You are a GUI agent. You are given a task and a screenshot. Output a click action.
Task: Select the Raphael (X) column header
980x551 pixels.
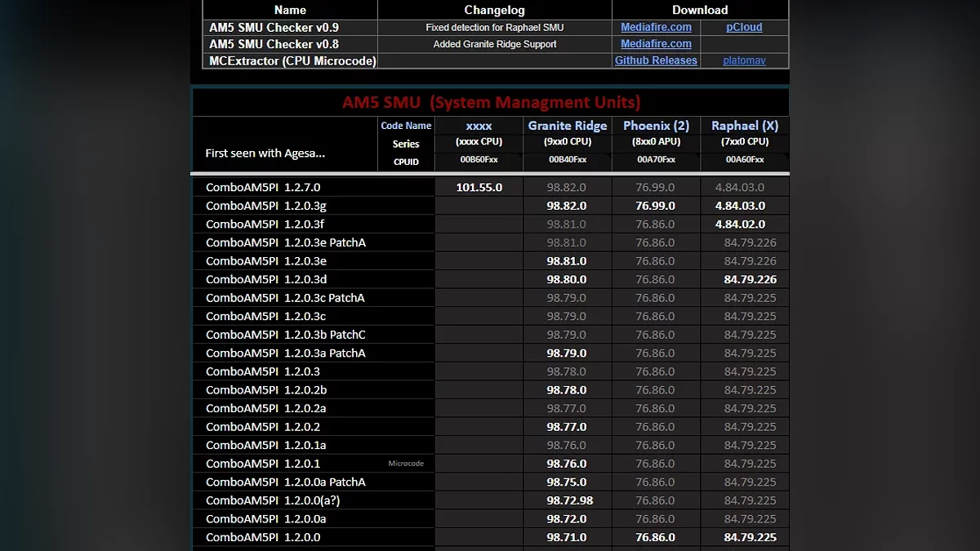[745, 125]
